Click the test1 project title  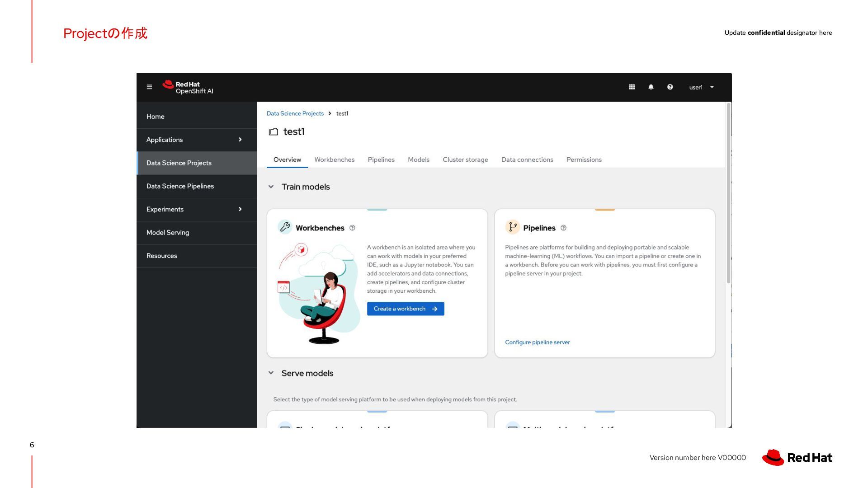click(294, 132)
